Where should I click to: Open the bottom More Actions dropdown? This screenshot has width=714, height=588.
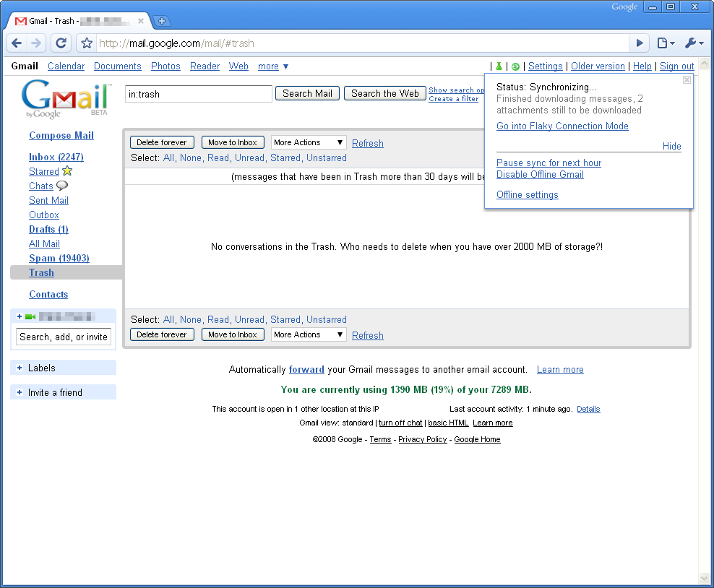309,334
